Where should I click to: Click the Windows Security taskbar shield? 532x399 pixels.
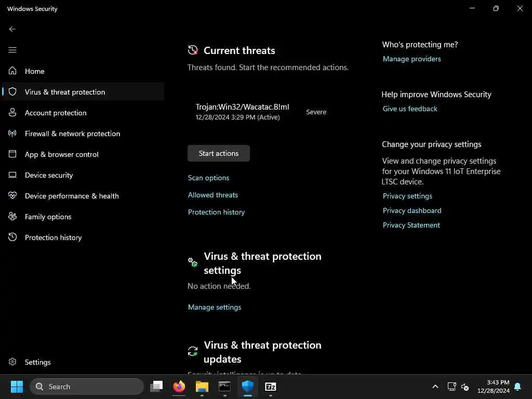click(x=248, y=387)
